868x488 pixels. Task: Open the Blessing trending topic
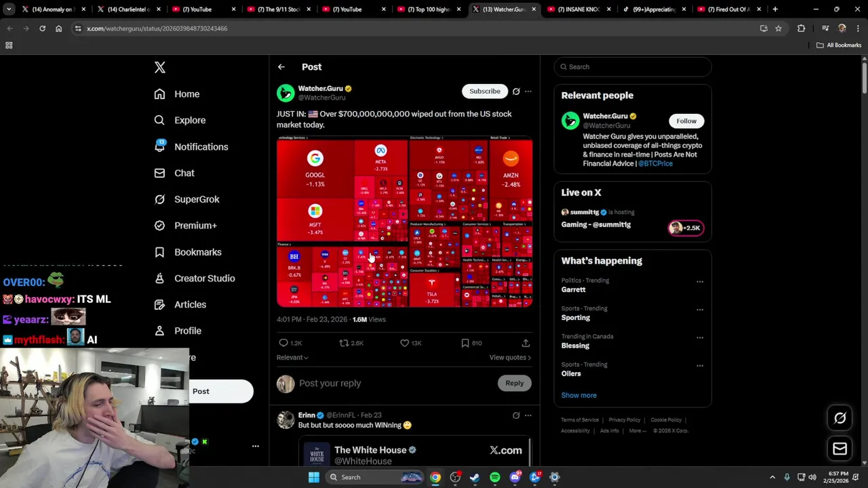(x=575, y=346)
